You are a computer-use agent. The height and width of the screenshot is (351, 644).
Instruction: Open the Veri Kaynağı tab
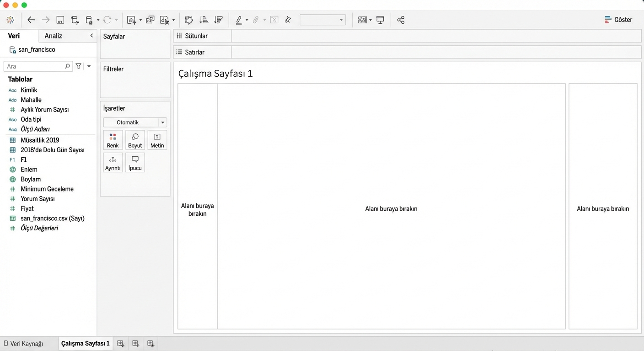24,344
